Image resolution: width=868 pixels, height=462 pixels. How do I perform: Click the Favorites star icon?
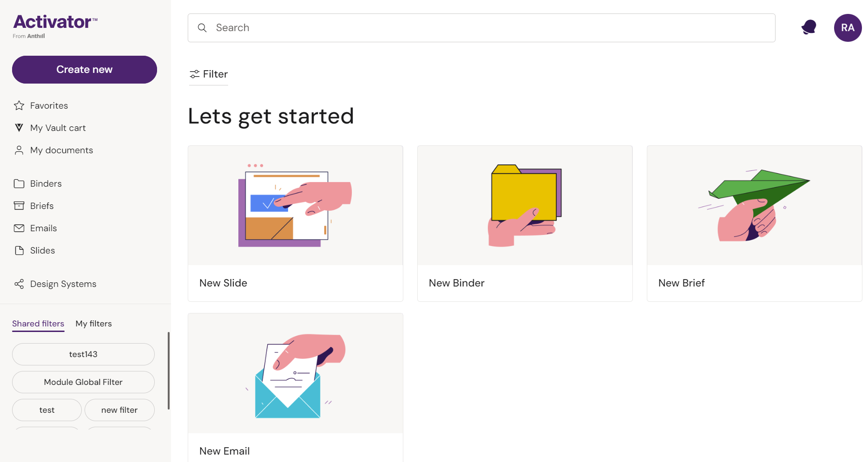tap(19, 105)
